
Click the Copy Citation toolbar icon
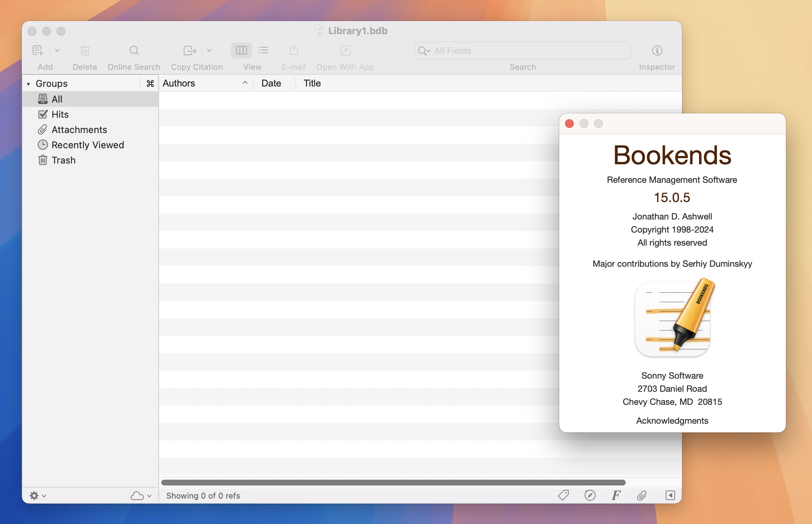(190, 51)
